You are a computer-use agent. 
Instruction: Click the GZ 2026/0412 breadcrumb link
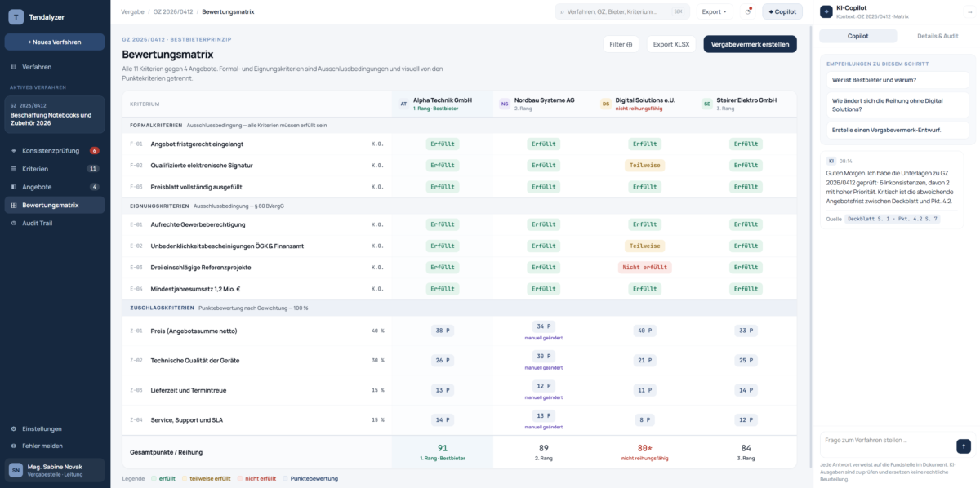[x=171, y=11]
